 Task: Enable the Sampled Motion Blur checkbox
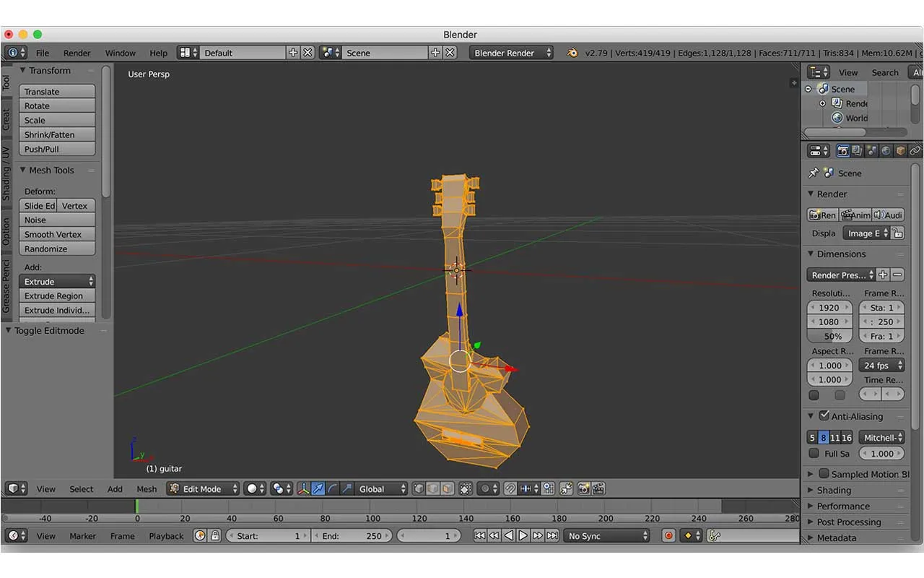[x=824, y=474]
